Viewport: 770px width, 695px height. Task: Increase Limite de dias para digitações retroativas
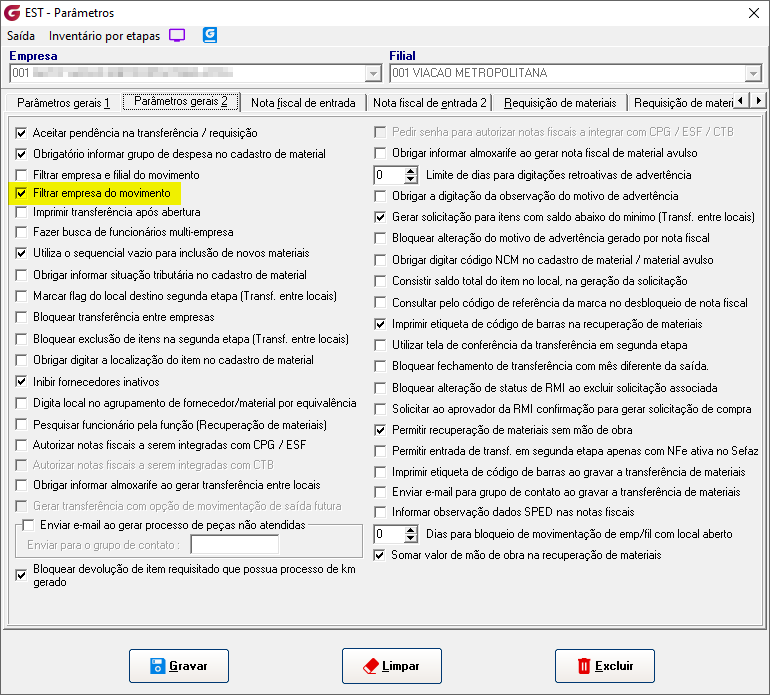[411, 170]
